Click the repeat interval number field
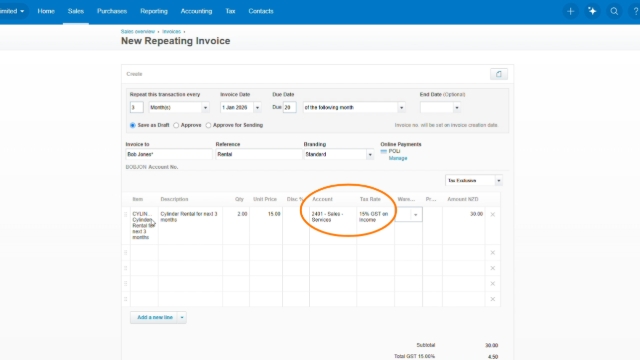Screen dimensions: 640x360 pyautogui.click(x=137, y=107)
